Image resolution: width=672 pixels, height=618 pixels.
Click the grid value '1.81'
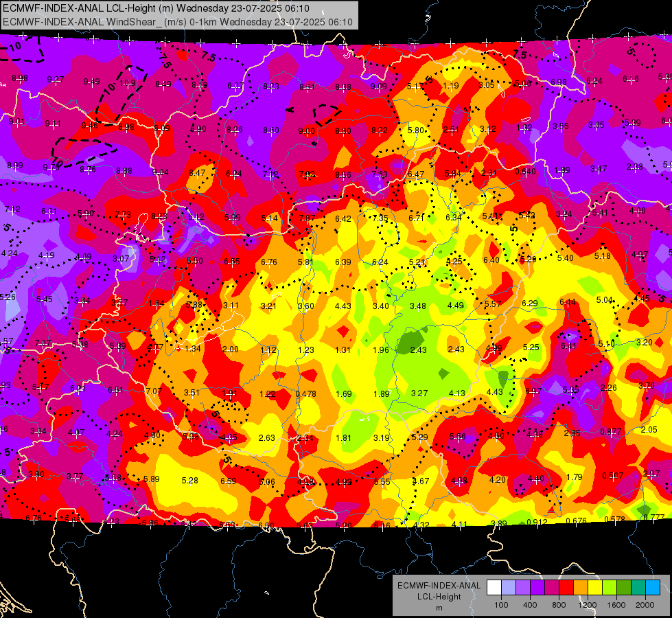coord(343,438)
